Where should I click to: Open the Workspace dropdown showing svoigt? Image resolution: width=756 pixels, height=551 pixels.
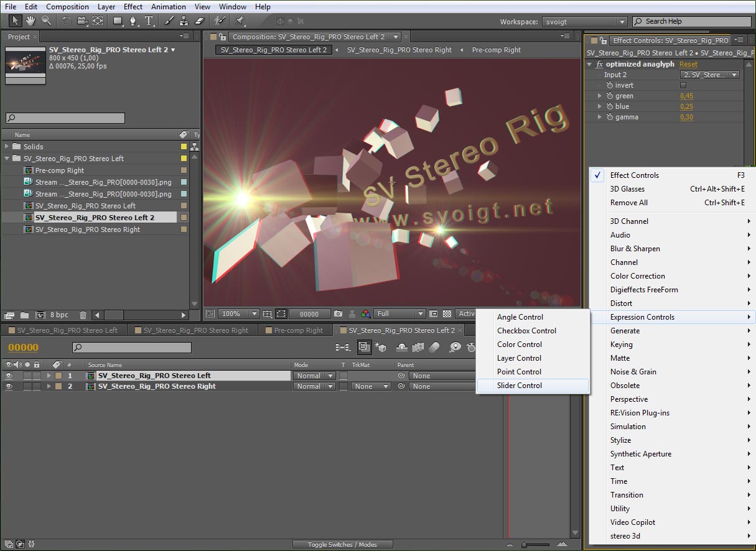pyautogui.click(x=585, y=22)
